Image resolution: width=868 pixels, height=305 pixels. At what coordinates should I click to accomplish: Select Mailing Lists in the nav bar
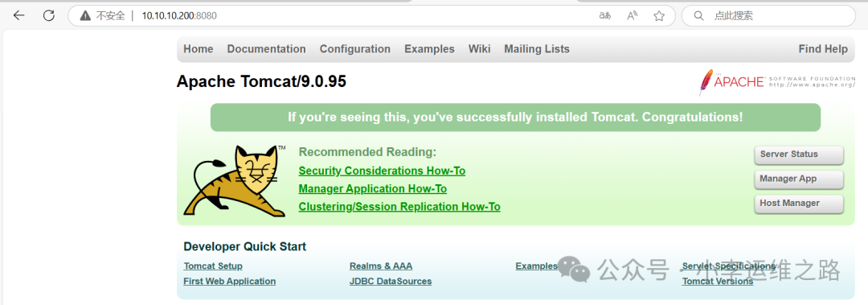[536, 49]
